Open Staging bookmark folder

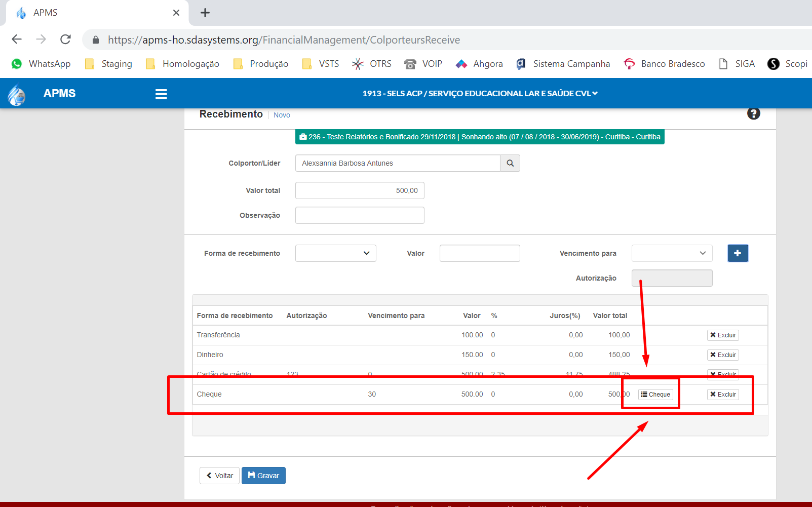[108, 64]
